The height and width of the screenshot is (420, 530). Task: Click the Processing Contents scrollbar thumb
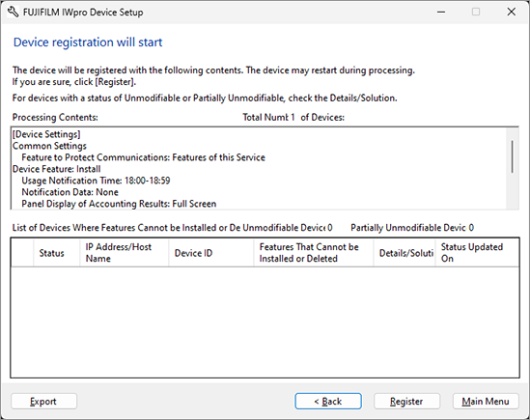pos(512,156)
